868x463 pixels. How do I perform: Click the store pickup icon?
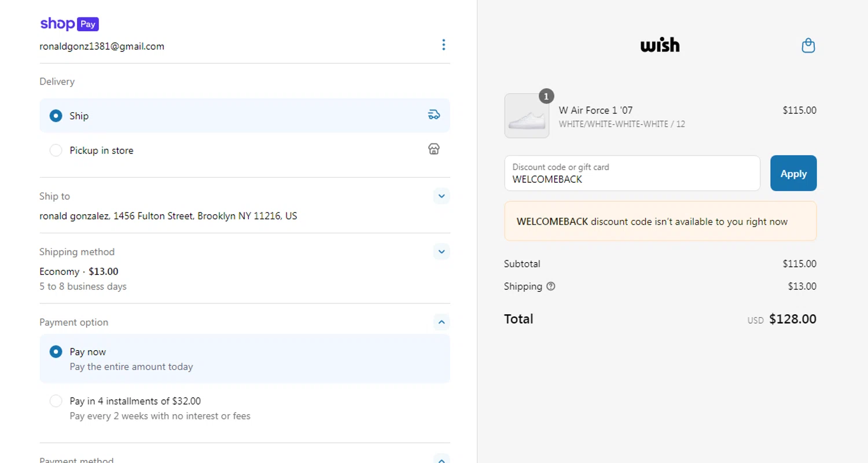point(434,149)
